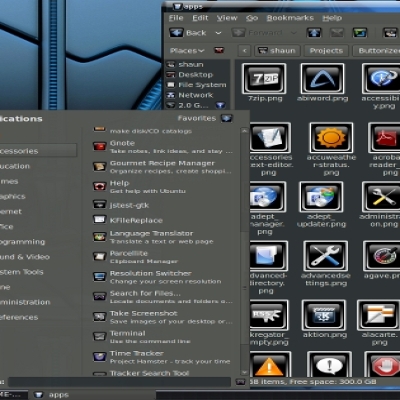The height and width of the screenshot is (400, 400).
Task: Open the Back history dropdown arrow
Action: click(x=218, y=33)
